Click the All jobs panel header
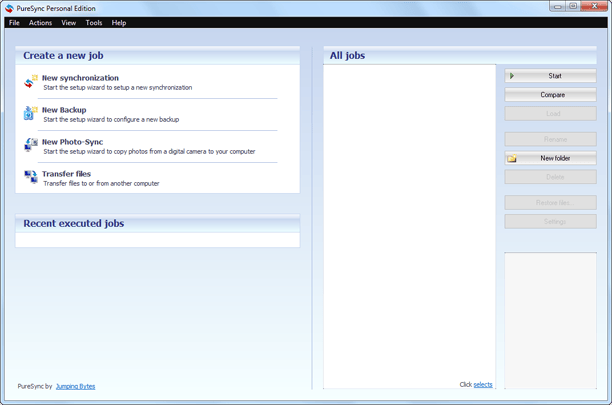Screen dimensions: 612x405 [x=460, y=55]
